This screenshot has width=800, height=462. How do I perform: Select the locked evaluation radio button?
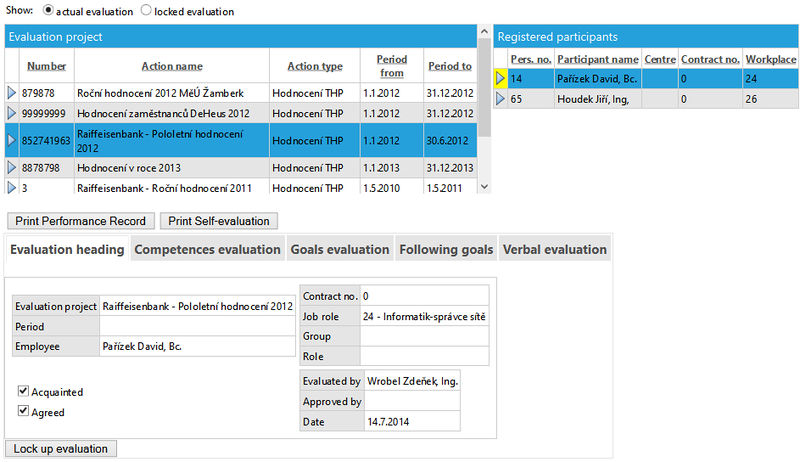146,10
